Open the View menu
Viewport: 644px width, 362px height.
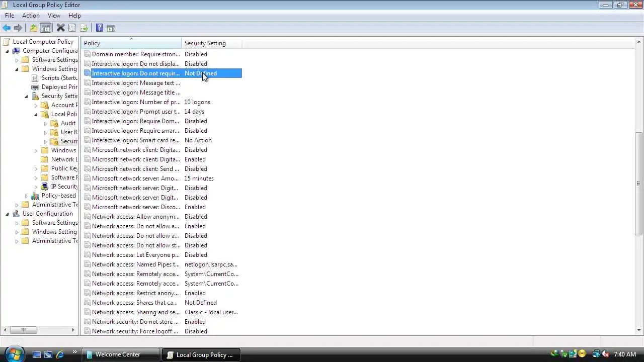point(54,16)
